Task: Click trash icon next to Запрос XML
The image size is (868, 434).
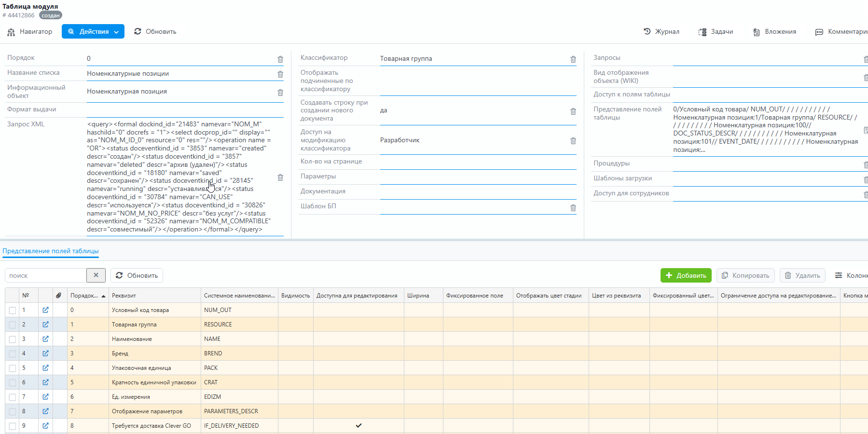Action: click(280, 177)
